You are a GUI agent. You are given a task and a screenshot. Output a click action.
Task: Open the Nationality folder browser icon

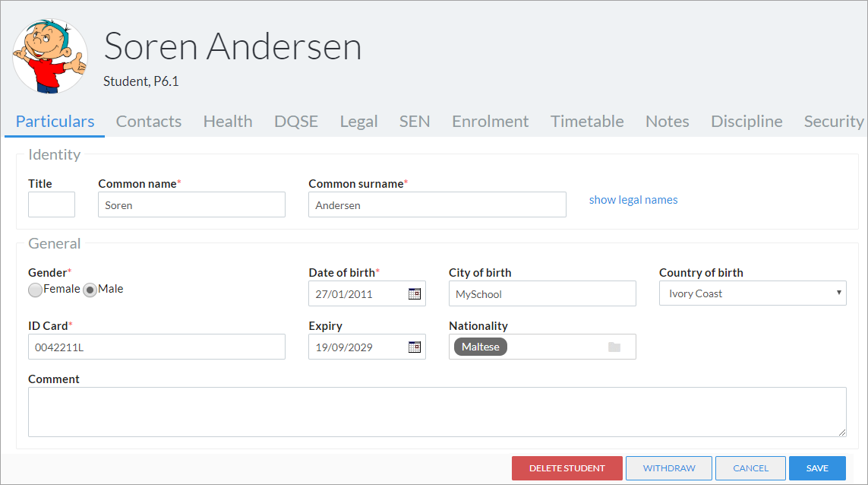[x=614, y=347]
